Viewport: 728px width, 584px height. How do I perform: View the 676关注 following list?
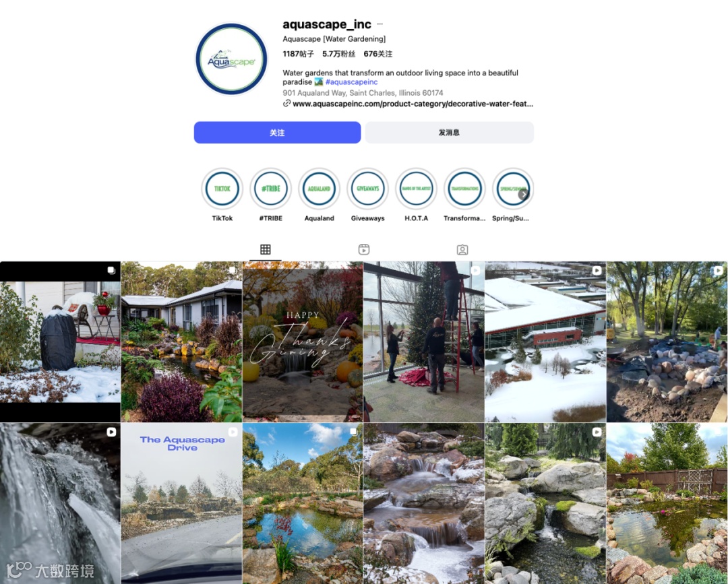(378, 54)
